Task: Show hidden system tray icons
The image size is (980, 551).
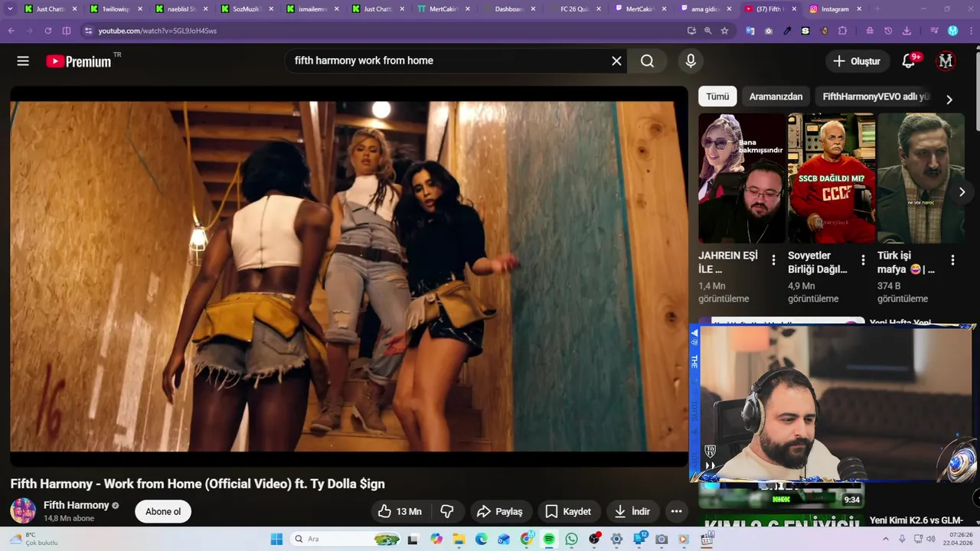Action: point(886,539)
